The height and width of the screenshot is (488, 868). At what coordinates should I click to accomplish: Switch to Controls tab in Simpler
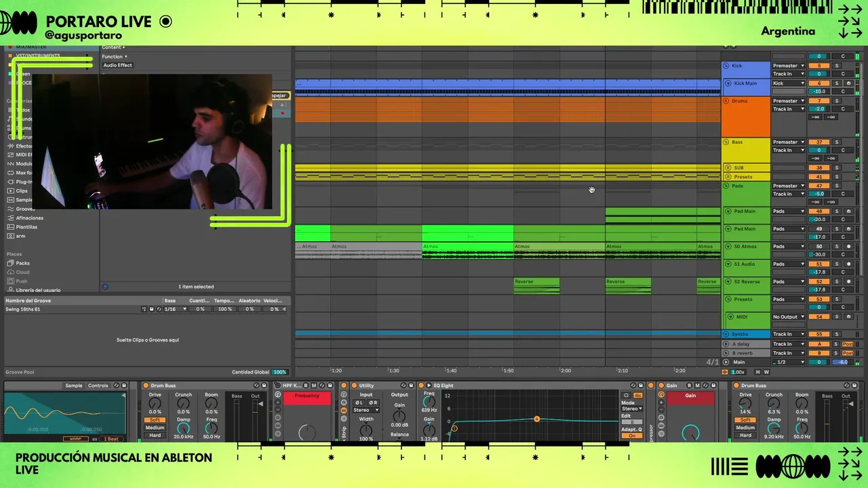[98, 386]
